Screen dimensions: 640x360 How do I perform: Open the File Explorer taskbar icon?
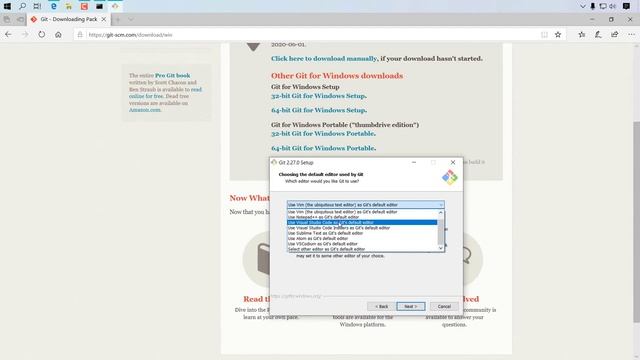tap(69, 6)
